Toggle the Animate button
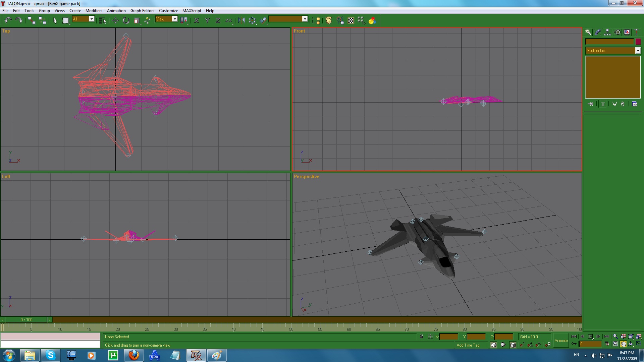Viewport: 644px width, 362px height. 561,341
